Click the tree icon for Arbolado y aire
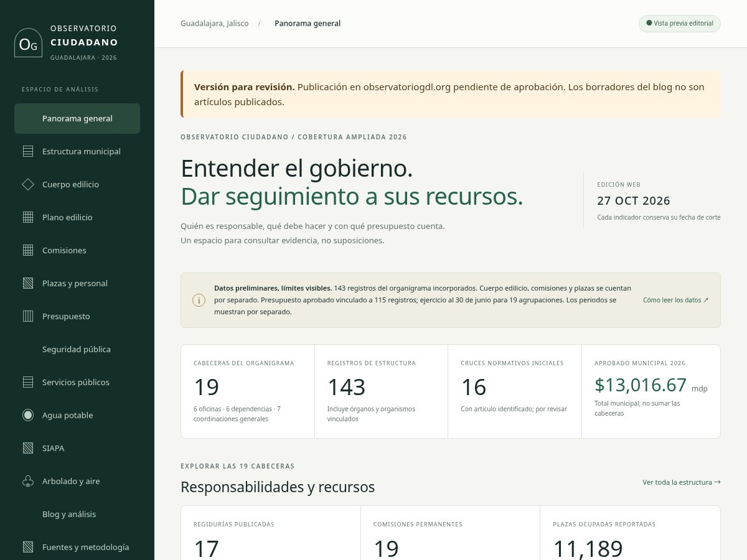The height and width of the screenshot is (560, 747). click(x=28, y=481)
